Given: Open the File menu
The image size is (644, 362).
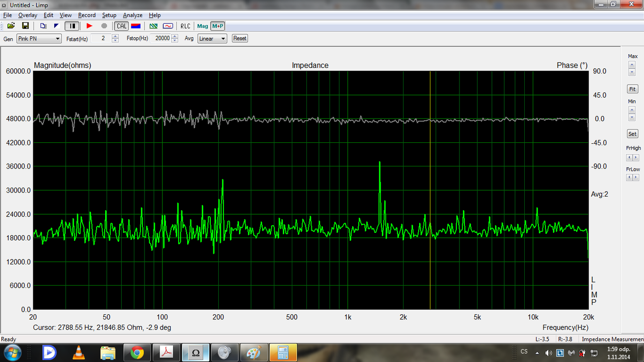Looking at the screenshot, I should (x=8, y=15).
